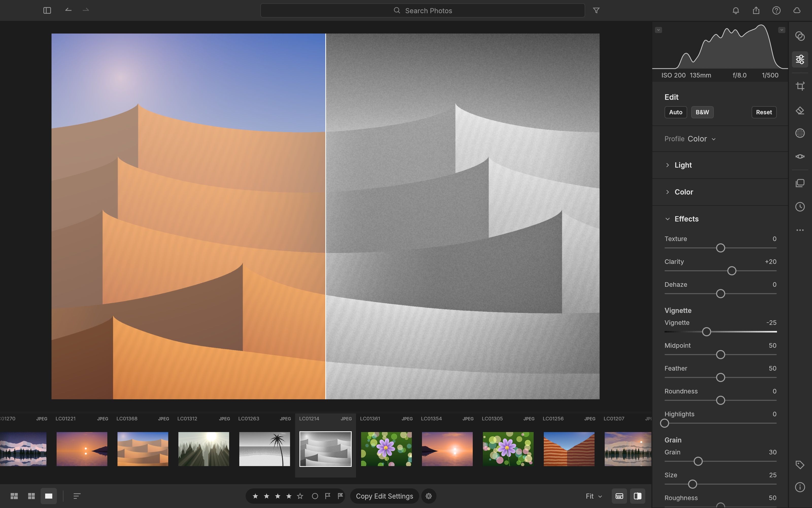812x508 pixels.
Task: Select the Edit sliders panel icon
Action: point(800,59)
